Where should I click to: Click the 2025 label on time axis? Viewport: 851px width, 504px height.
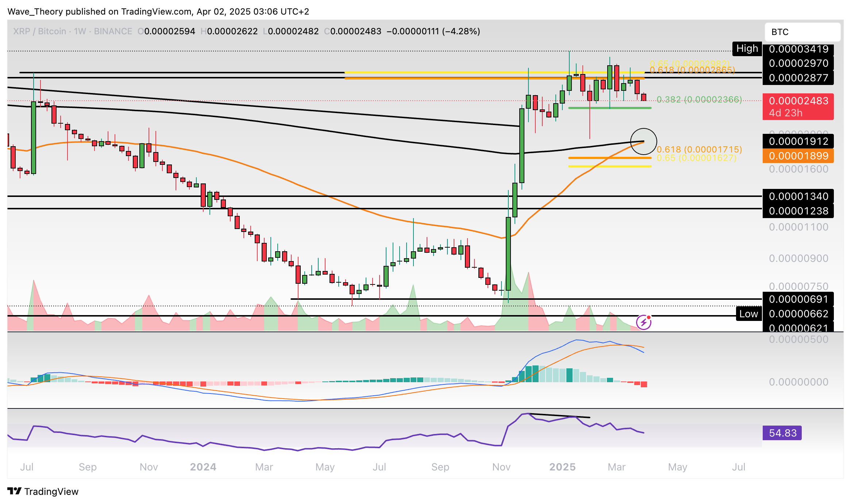(562, 467)
